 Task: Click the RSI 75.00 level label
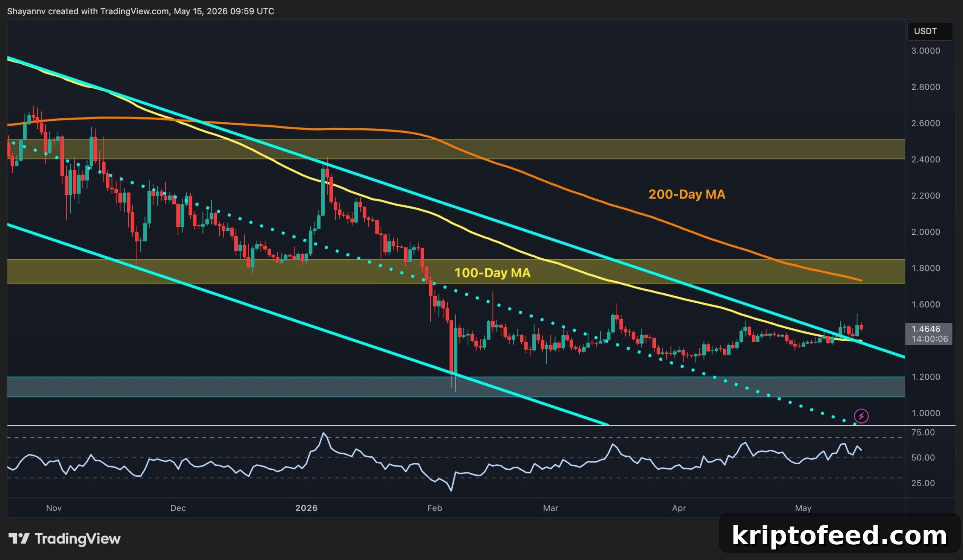(923, 433)
